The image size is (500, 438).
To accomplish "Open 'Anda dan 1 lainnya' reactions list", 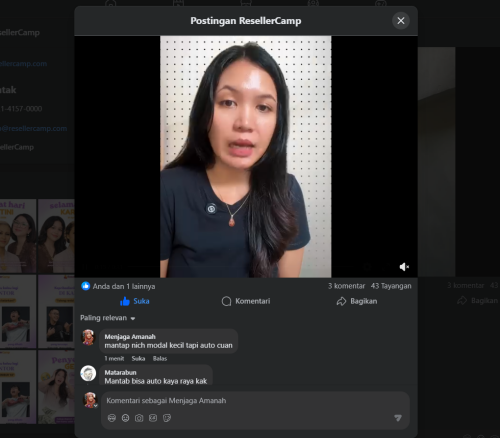I will click(x=124, y=286).
